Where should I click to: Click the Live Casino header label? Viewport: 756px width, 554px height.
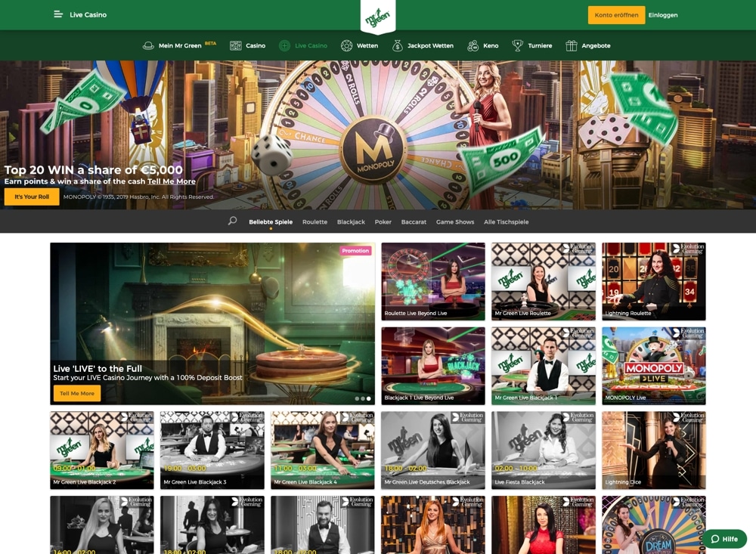88,15
